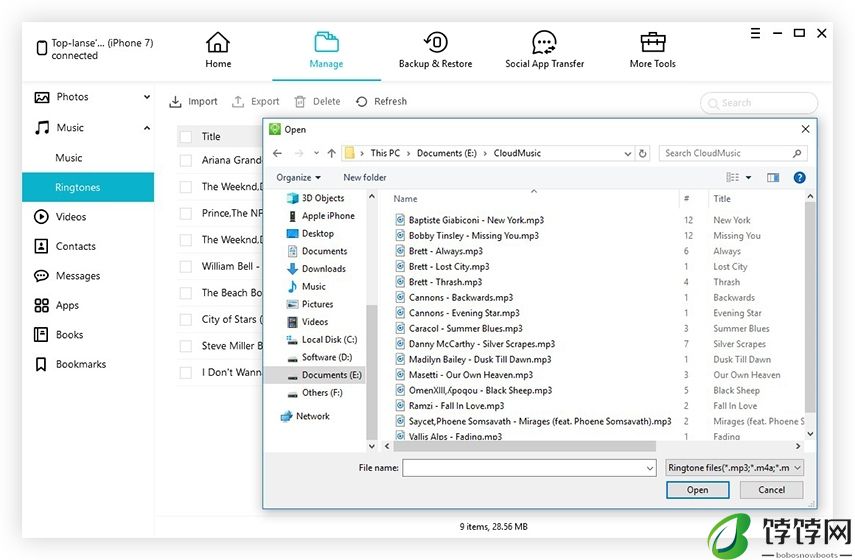Open the view options dropdown arrow
The height and width of the screenshot is (560, 855).
tap(748, 177)
